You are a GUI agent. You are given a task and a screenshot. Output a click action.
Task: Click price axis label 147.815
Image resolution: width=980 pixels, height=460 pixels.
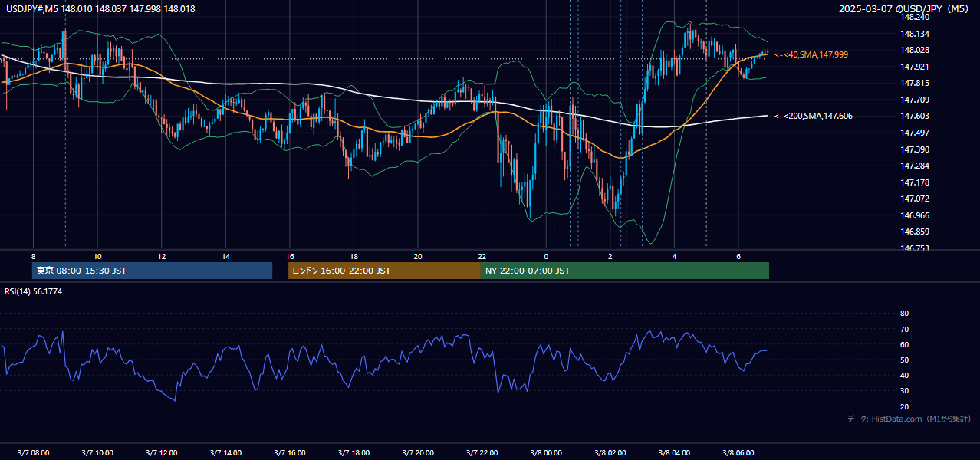(x=916, y=83)
